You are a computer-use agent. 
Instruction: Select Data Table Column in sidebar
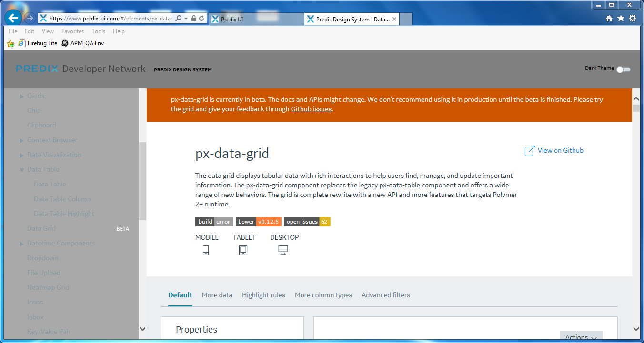tap(62, 199)
